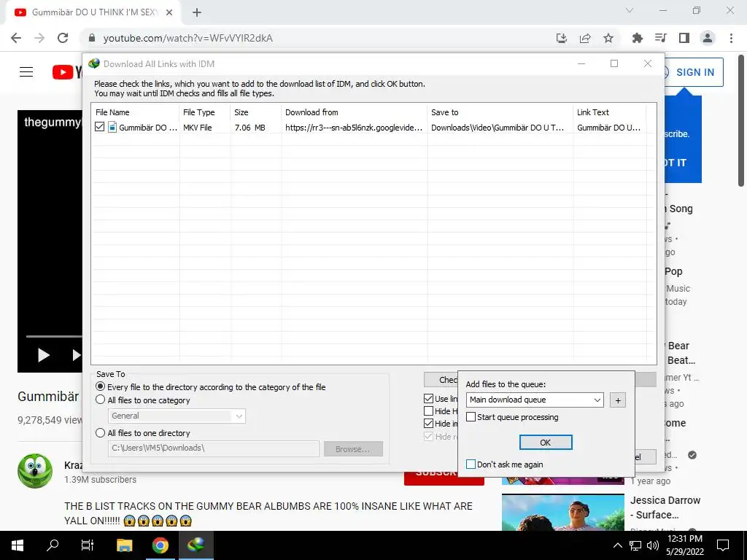The width and height of the screenshot is (747, 560).
Task: Open Windows taskbar search
Action: [53, 545]
